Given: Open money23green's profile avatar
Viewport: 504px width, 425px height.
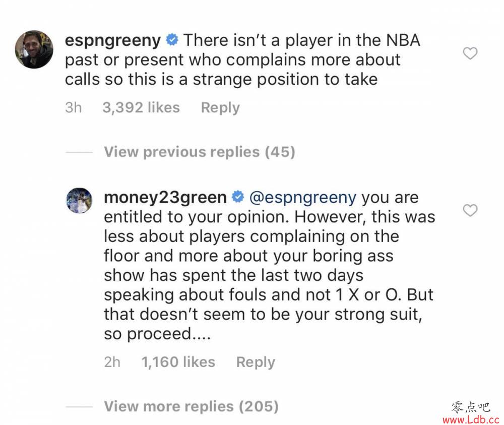Looking at the screenshot, I should 79,200.
